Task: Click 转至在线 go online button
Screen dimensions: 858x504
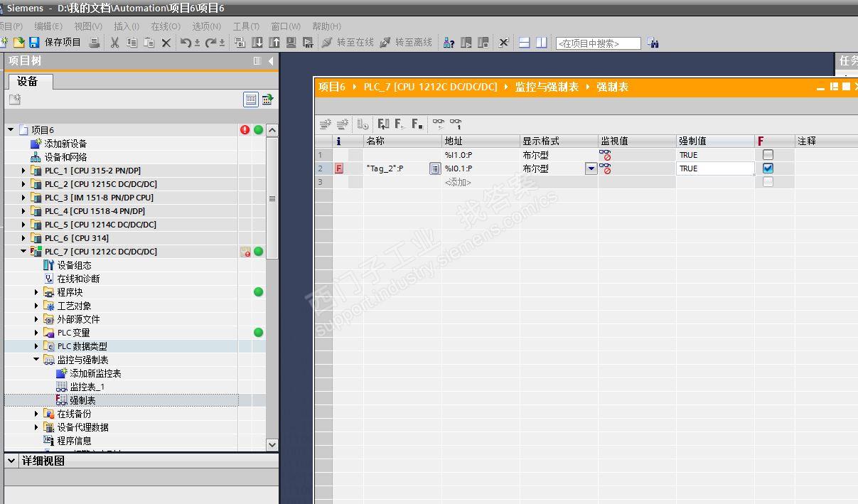Action: point(348,43)
